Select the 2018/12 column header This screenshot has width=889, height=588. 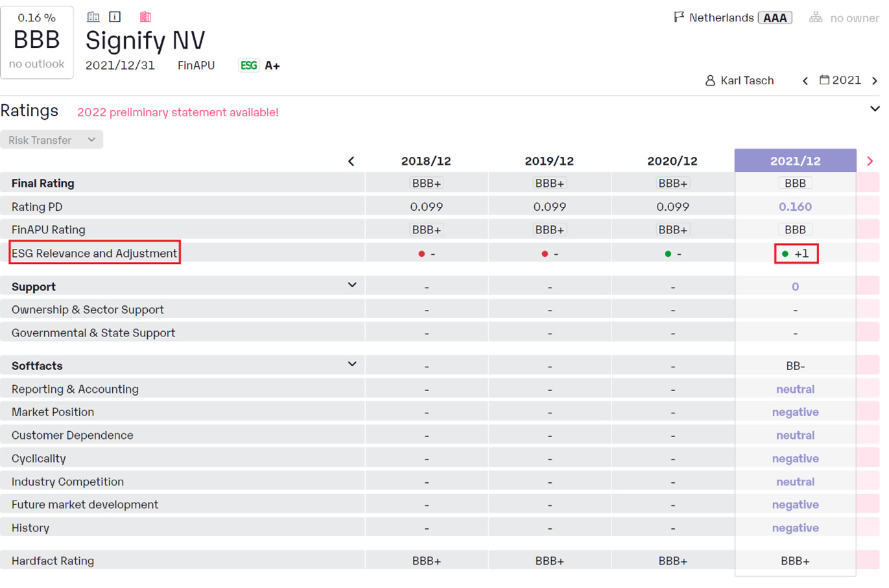point(426,161)
